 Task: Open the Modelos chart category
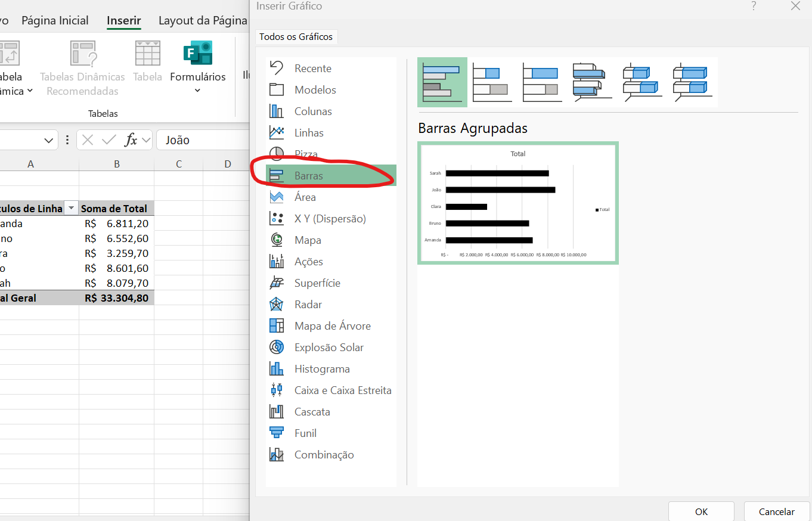pos(331,90)
